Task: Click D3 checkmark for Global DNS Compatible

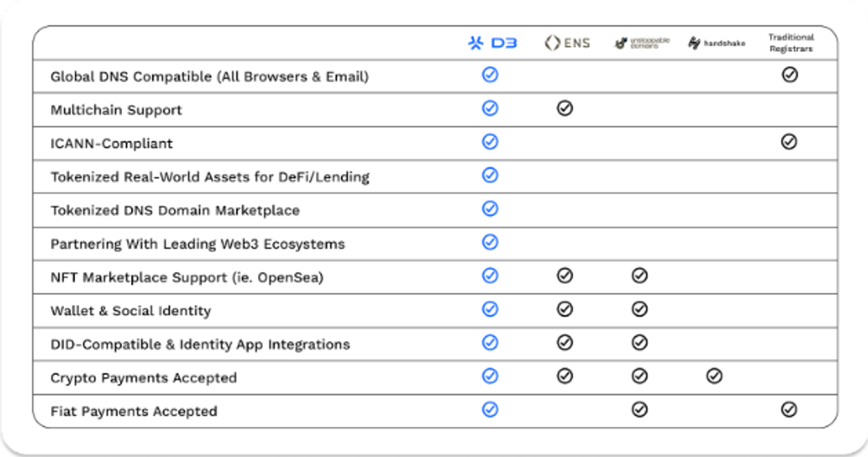Action: (x=490, y=75)
